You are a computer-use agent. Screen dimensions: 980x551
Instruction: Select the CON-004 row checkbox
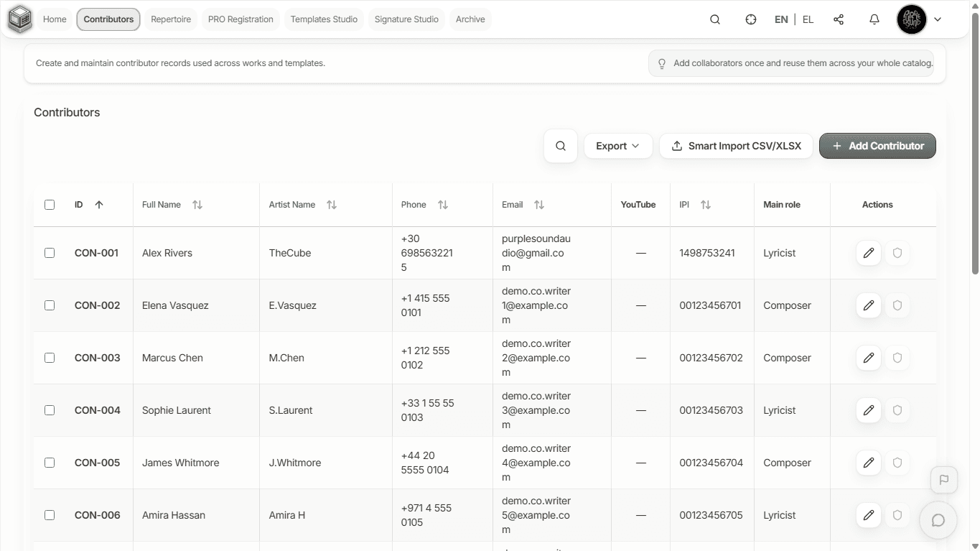50,410
